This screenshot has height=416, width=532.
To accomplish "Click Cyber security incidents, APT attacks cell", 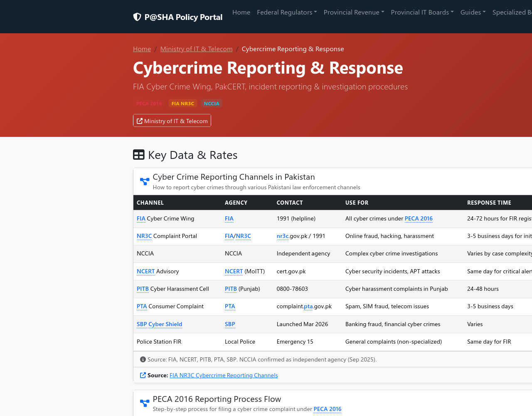I will [x=403, y=272].
